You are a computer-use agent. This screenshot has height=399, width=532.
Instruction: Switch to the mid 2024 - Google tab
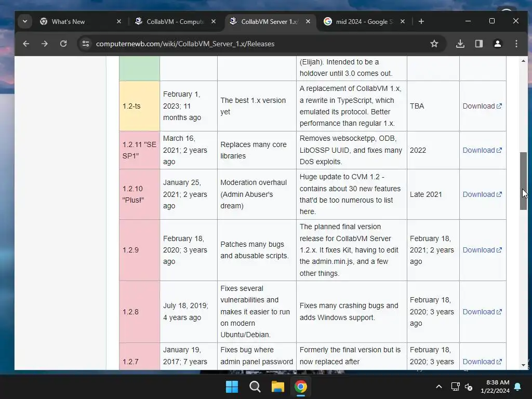tap(365, 21)
